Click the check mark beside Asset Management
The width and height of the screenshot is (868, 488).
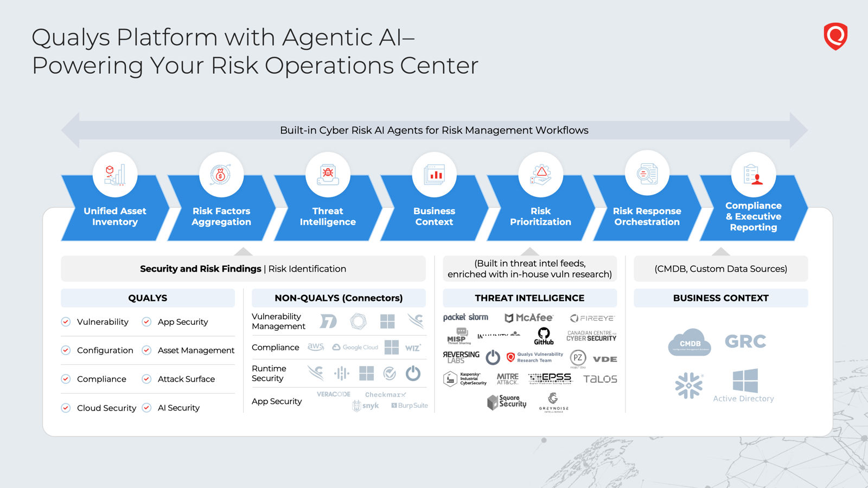click(146, 350)
